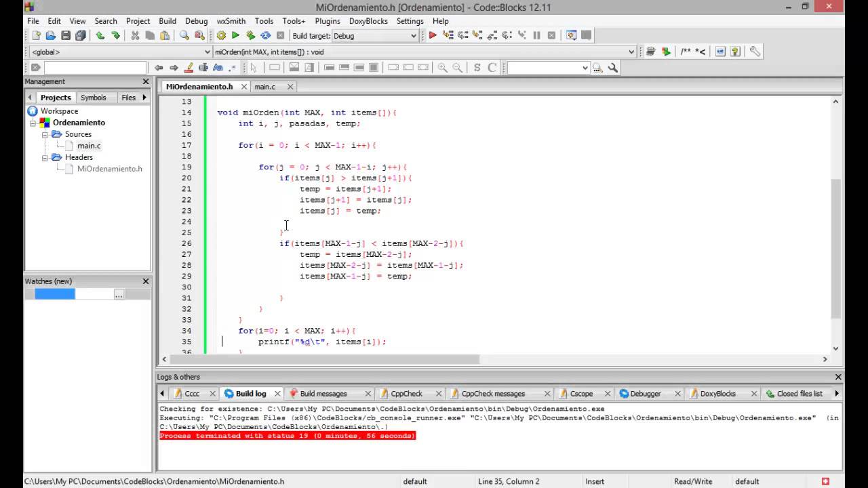Start debugging with the red arrow icon
The image size is (868, 488).
pyautogui.click(x=433, y=36)
